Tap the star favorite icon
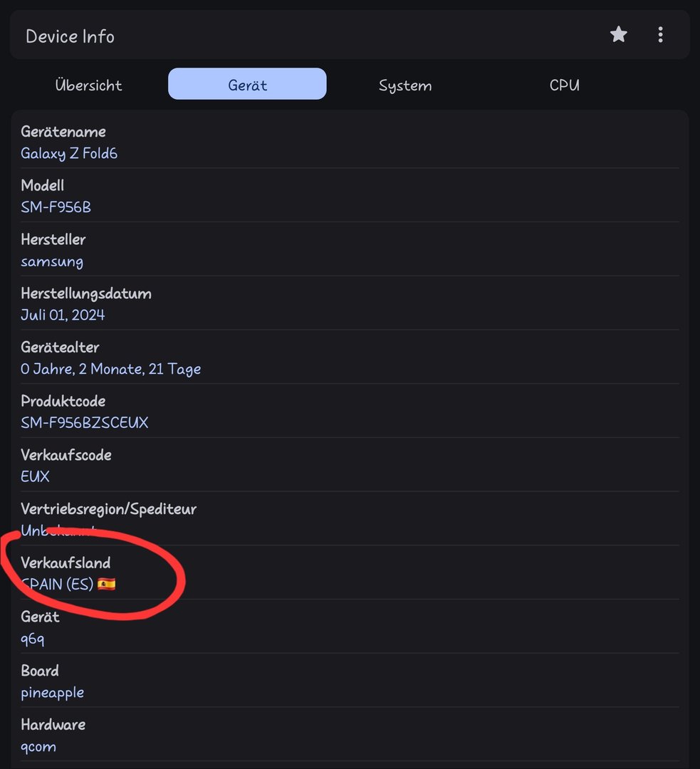The height and width of the screenshot is (769, 700). point(619,34)
